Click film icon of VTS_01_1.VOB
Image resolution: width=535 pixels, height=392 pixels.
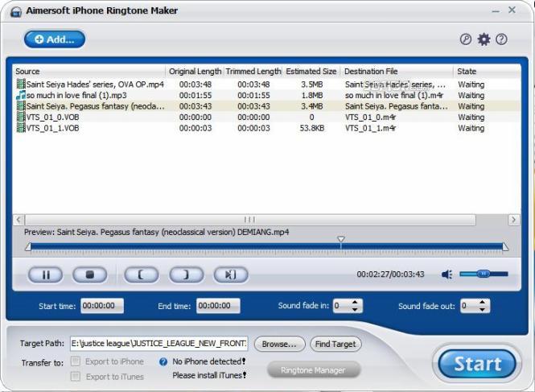pos(21,128)
